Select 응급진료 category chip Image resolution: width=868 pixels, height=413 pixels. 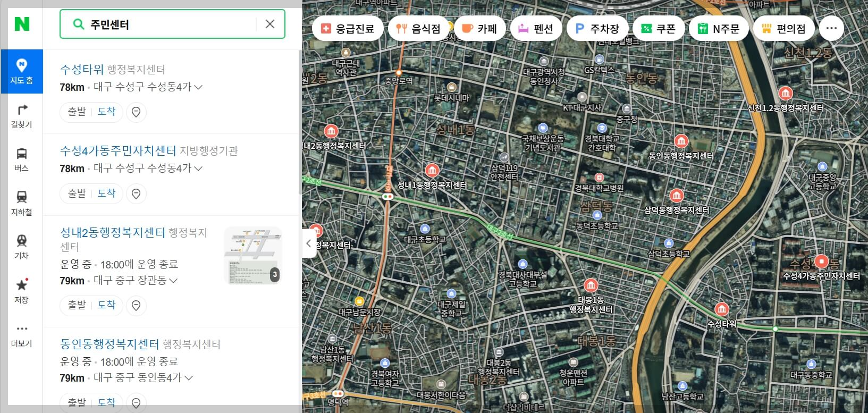tap(348, 28)
